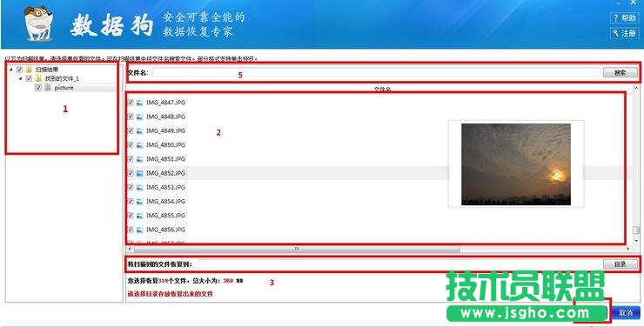Uncheck IMG_4855.JPG checkbox

[x=131, y=216]
